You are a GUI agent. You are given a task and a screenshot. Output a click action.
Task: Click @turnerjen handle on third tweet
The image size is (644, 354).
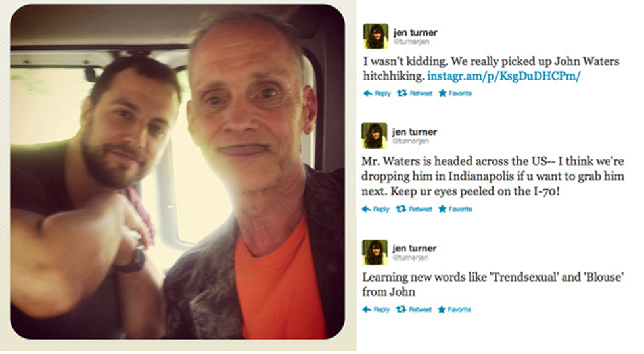click(x=411, y=257)
